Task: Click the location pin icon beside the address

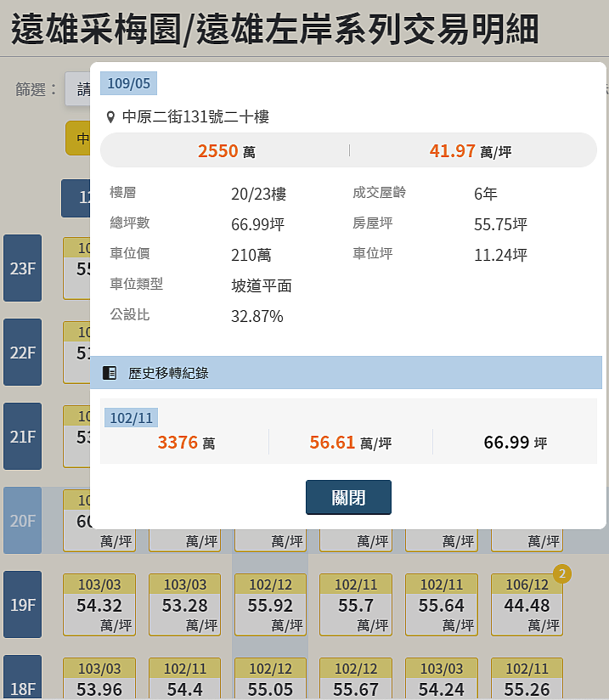Action: (x=110, y=117)
